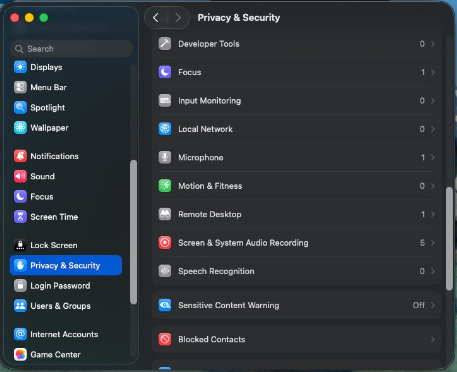Select Wallpaper in the sidebar
The image size is (457, 372).
click(x=66, y=128)
